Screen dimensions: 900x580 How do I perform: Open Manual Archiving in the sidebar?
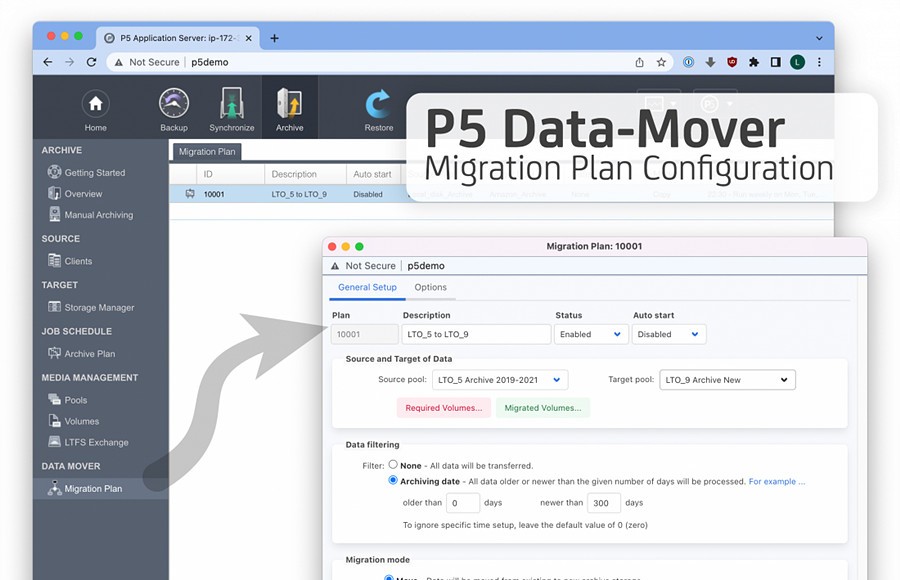(x=91, y=215)
